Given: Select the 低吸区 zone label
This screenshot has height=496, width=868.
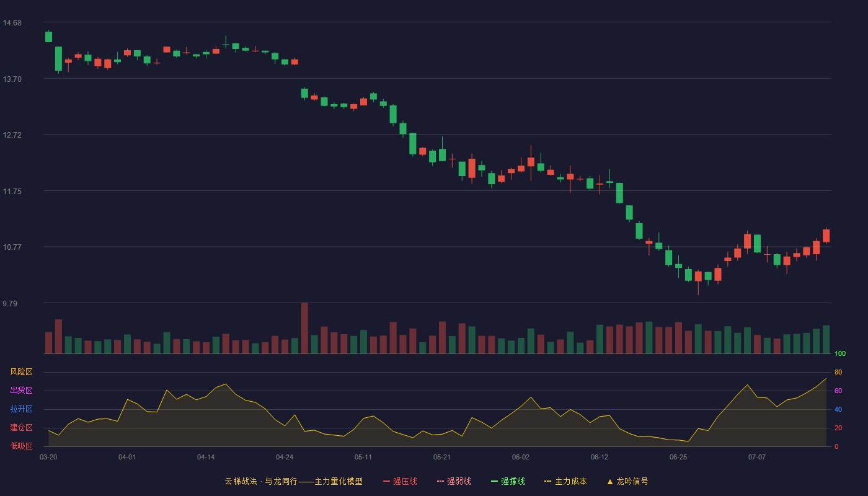Looking at the screenshot, I should [x=21, y=446].
